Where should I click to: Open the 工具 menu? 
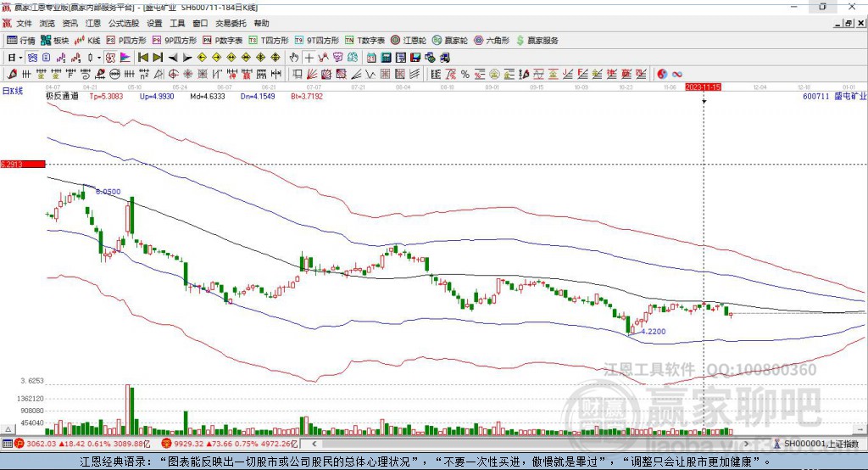177,23
